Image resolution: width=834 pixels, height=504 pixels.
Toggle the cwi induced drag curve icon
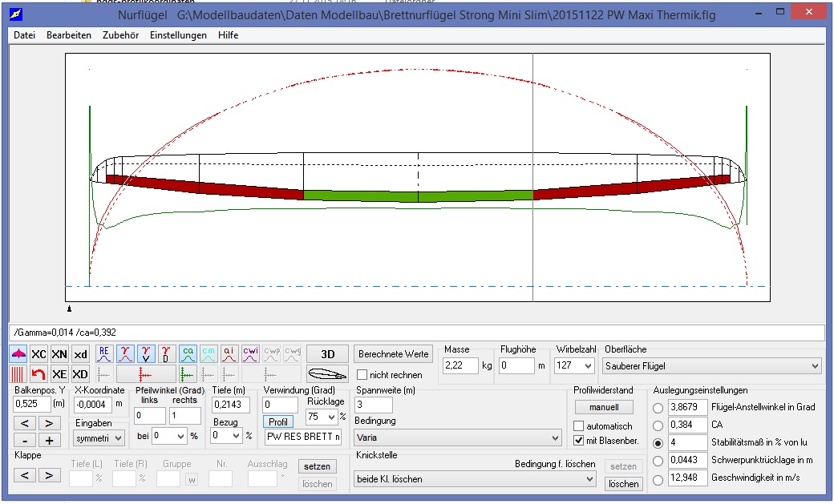[250, 354]
